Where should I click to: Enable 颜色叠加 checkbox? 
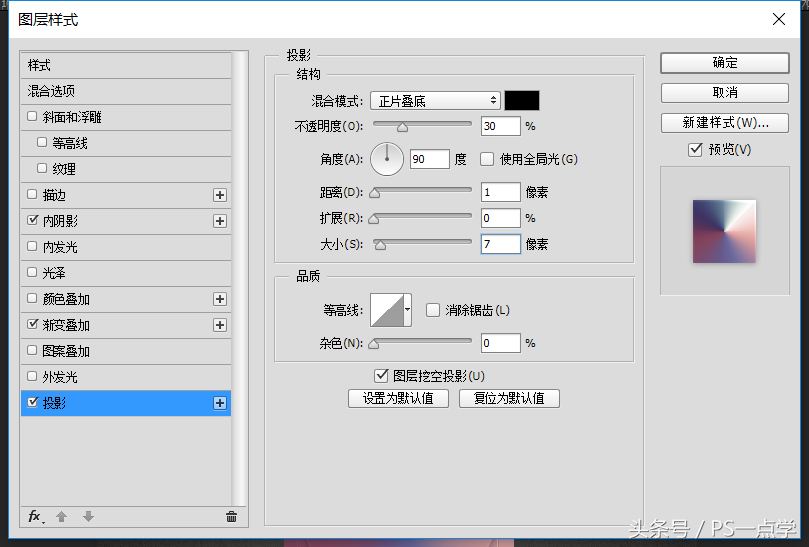pyautogui.click(x=32, y=298)
